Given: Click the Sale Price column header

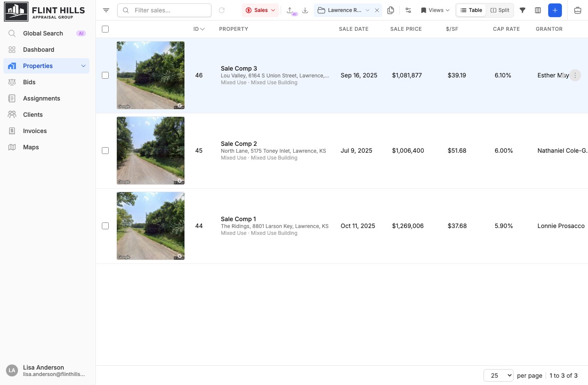Looking at the screenshot, I should [406, 29].
